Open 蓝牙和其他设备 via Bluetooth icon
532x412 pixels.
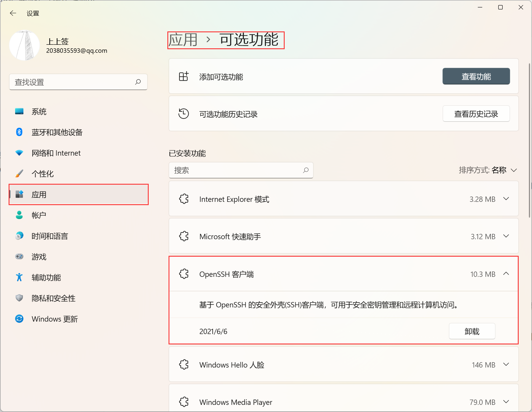(19, 132)
